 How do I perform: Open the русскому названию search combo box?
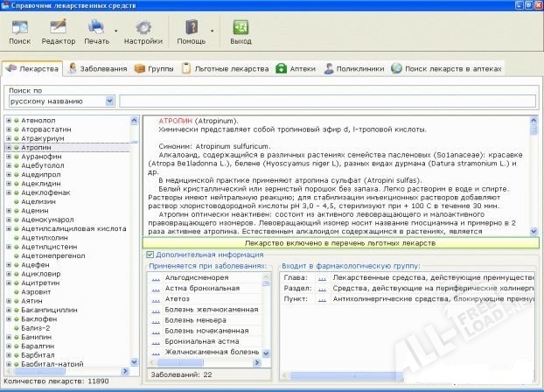point(61,101)
